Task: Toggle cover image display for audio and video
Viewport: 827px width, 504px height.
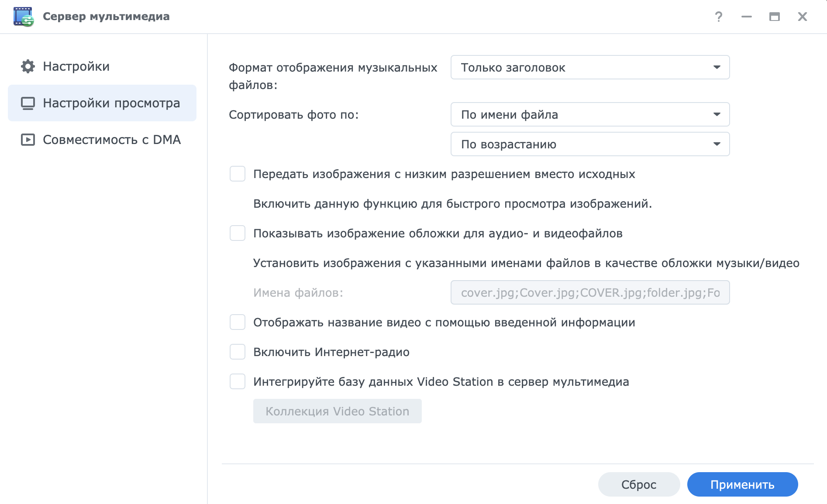Action: click(x=238, y=233)
